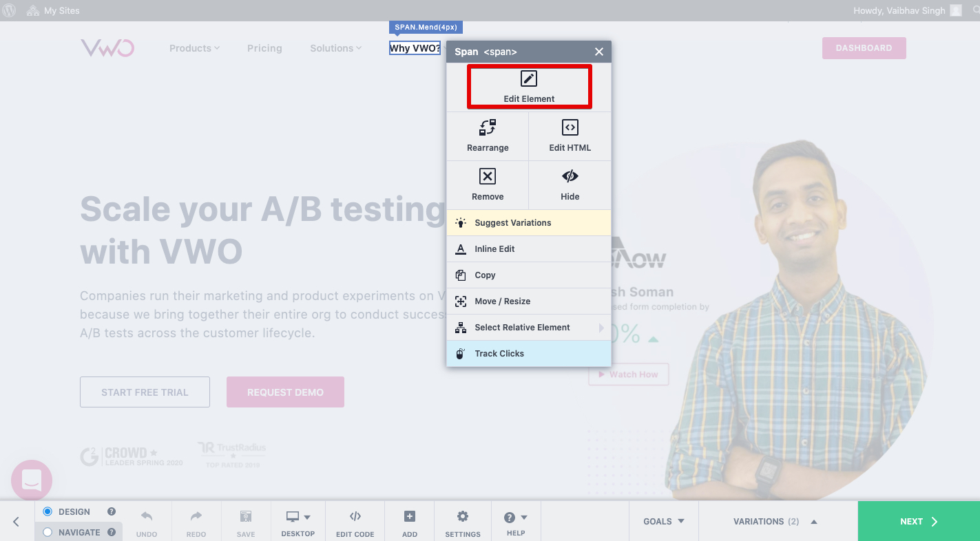Switch to NAVIGATE mode radio button
The width and height of the screenshot is (980, 541).
(x=48, y=532)
